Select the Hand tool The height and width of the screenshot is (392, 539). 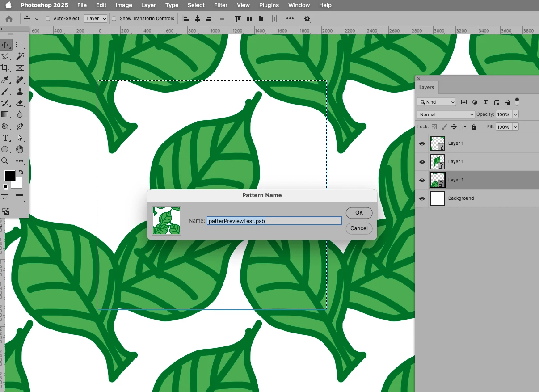(x=20, y=149)
